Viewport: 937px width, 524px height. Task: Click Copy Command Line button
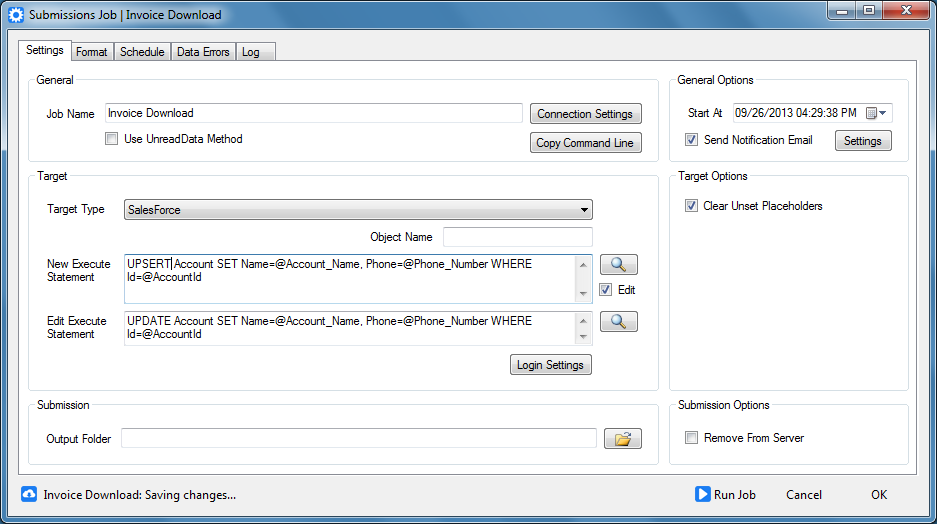(586, 143)
